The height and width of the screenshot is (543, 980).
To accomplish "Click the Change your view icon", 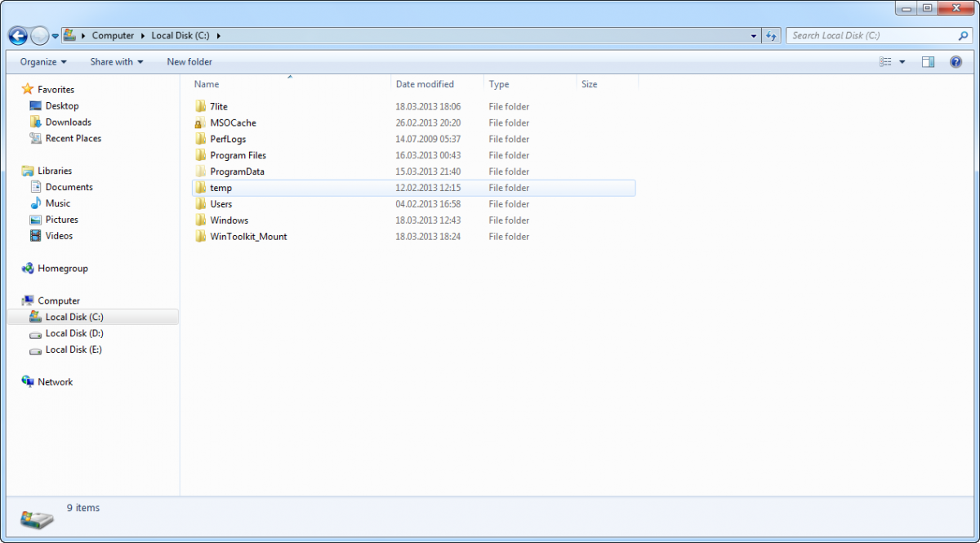I will [885, 62].
